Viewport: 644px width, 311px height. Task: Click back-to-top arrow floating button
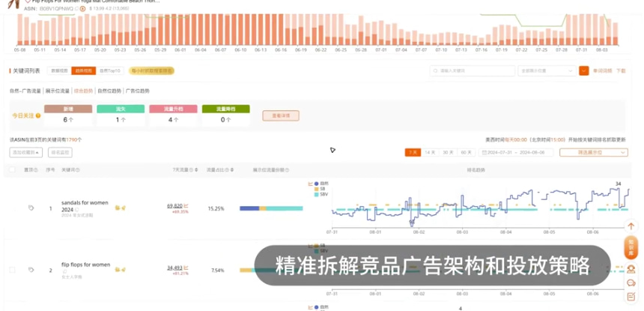631,226
